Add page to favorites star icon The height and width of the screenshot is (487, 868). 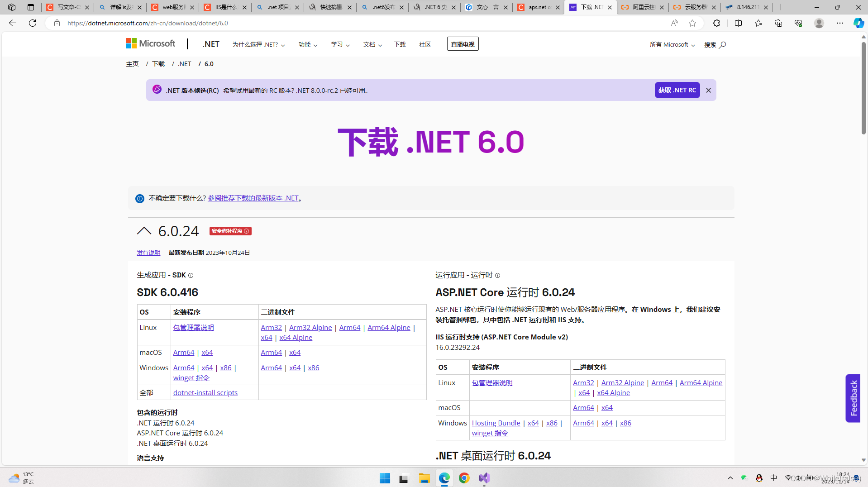tap(692, 23)
